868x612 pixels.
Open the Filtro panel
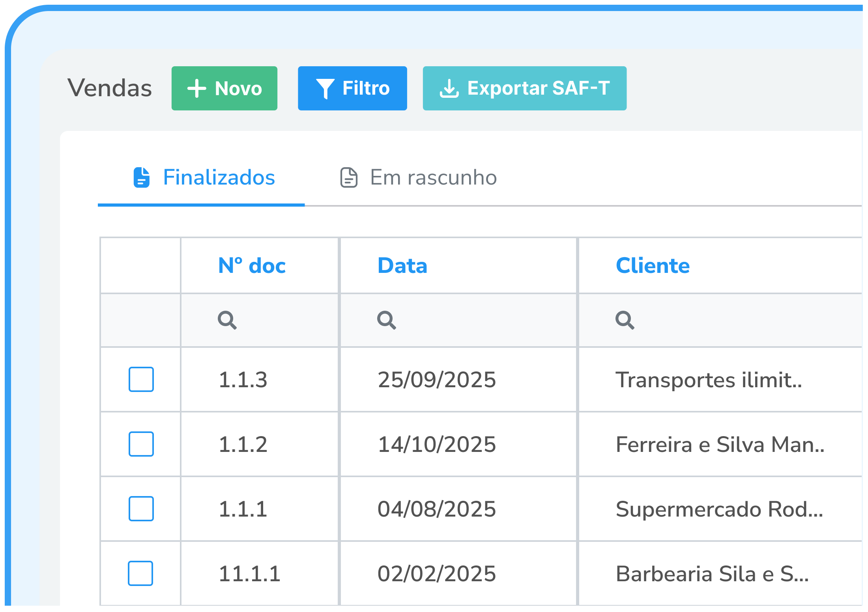(x=352, y=88)
